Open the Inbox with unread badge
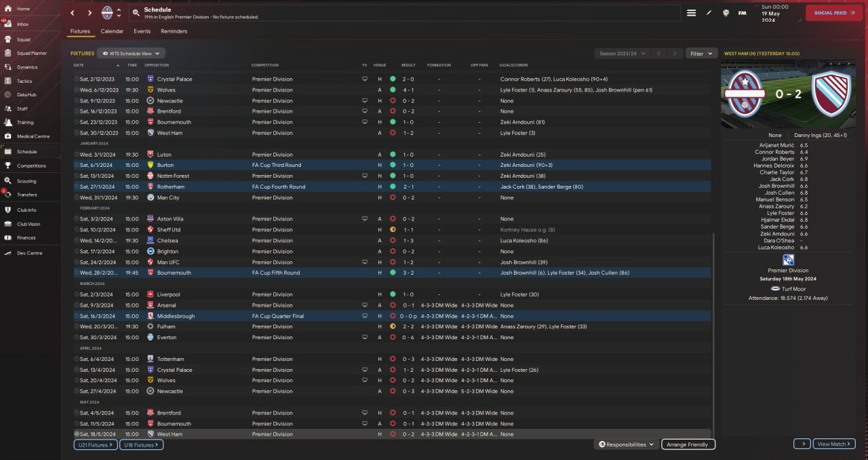Screen dimensions: 868x460 pos(23,24)
